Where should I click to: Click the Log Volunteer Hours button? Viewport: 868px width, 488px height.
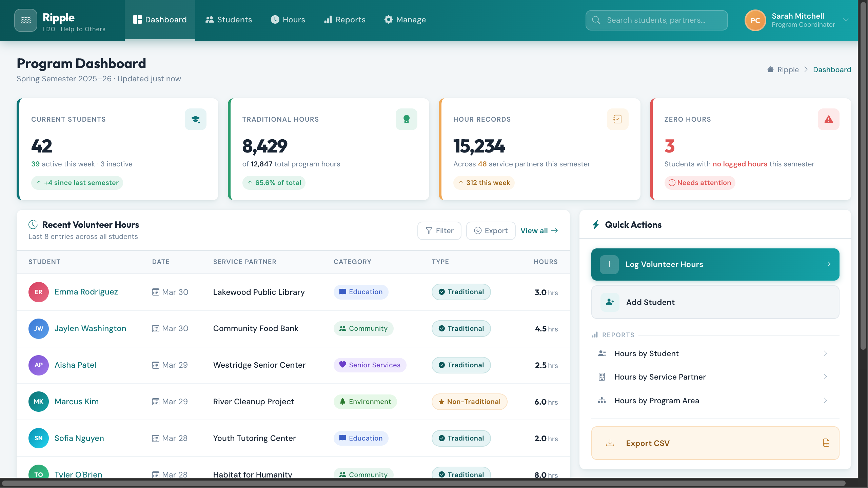[x=715, y=264]
